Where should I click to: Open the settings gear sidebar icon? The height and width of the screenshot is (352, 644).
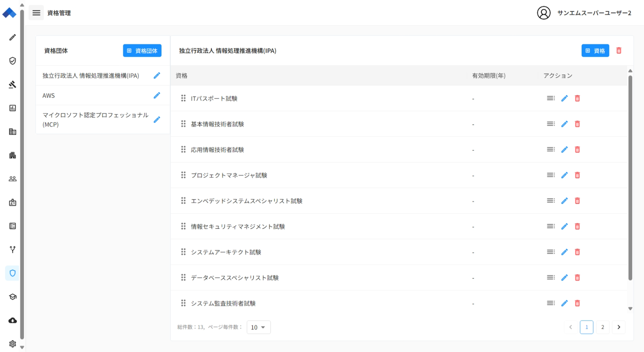(12, 344)
